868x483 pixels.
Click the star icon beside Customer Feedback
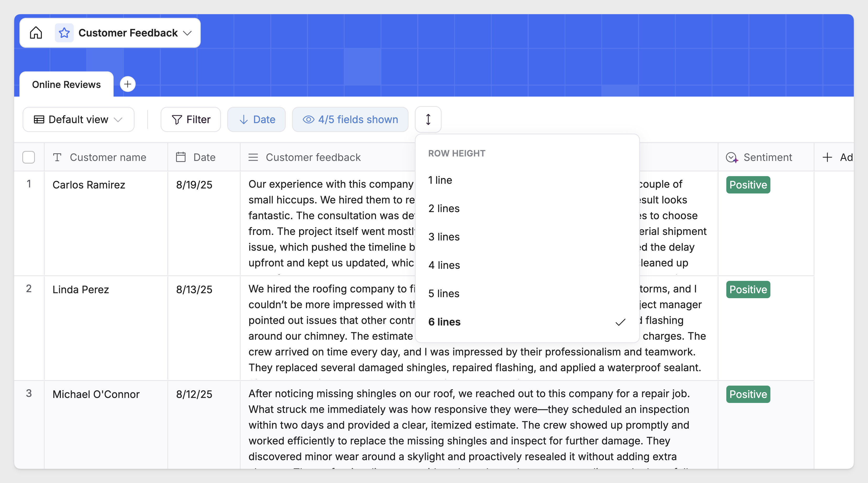(64, 33)
